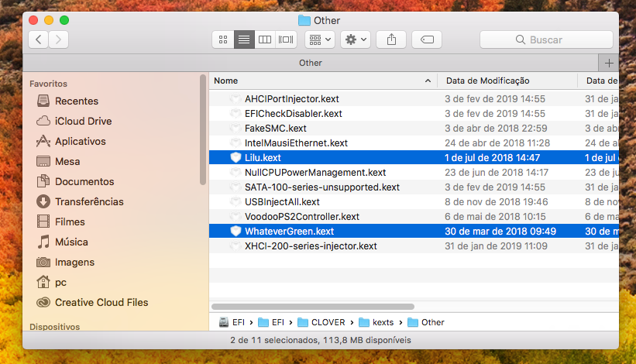The height and width of the screenshot is (364, 636).
Task: Open Transferências in the sidebar
Action: (x=88, y=201)
